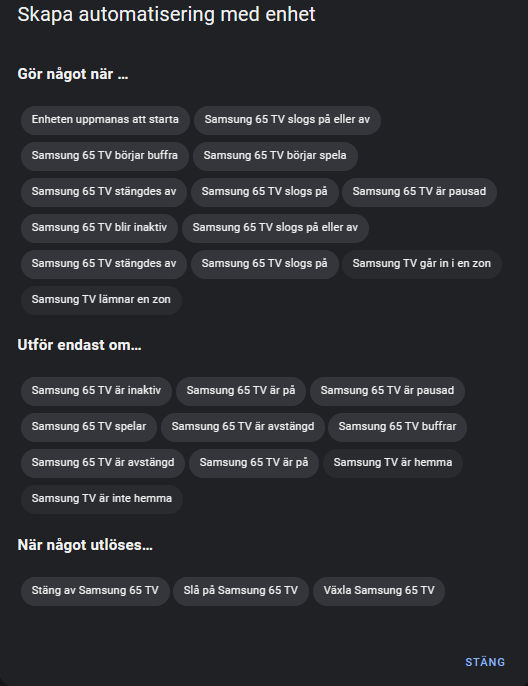Select 'Samsung 65 TV blir inaktiv' trigger
This screenshot has height=686, width=528.
pyautogui.click(x=99, y=228)
